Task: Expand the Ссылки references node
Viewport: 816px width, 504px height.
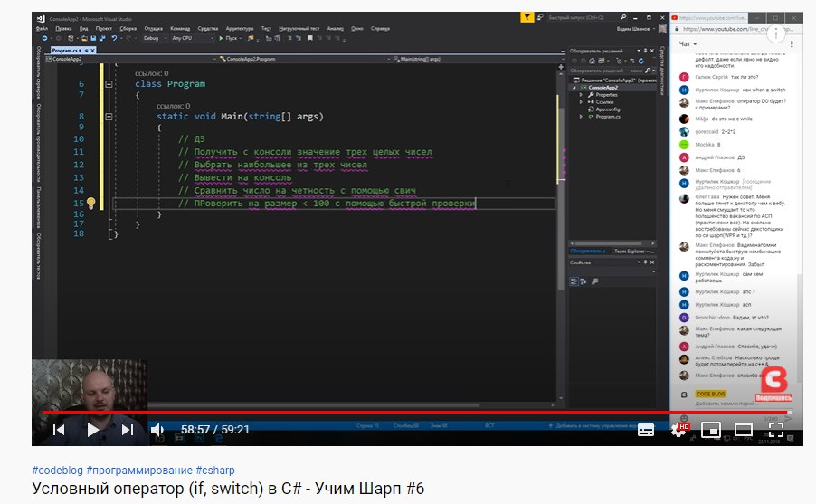Action: click(x=581, y=102)
